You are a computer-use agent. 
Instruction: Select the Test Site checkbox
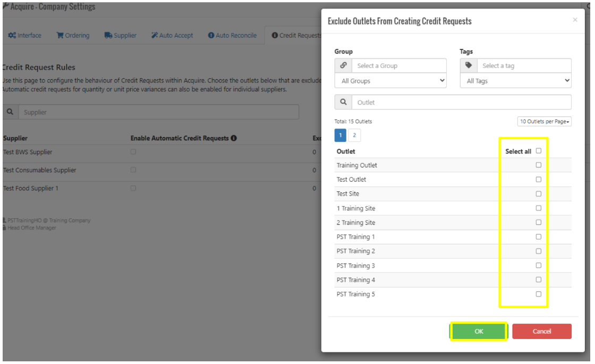click(x=538, y=194)
